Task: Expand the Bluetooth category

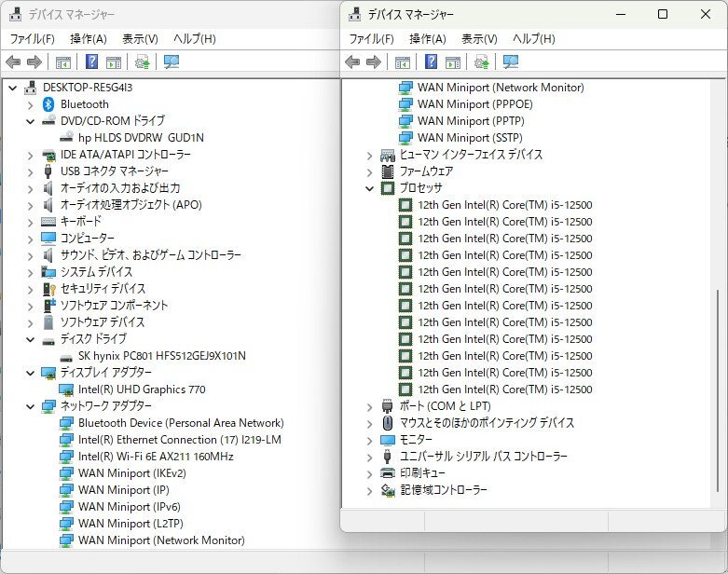Action: 30,104
